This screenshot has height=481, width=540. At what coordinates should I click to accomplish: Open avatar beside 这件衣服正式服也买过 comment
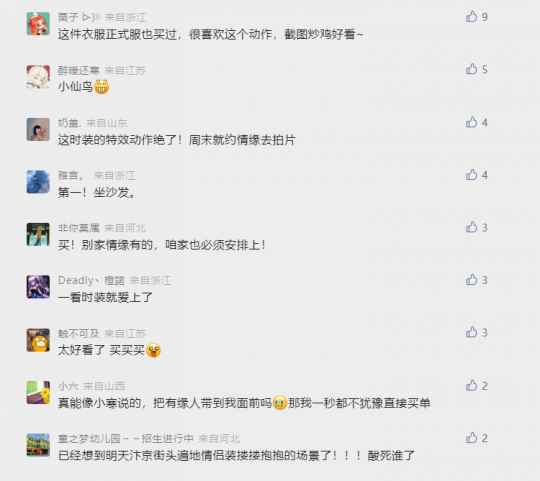(38, 23)
